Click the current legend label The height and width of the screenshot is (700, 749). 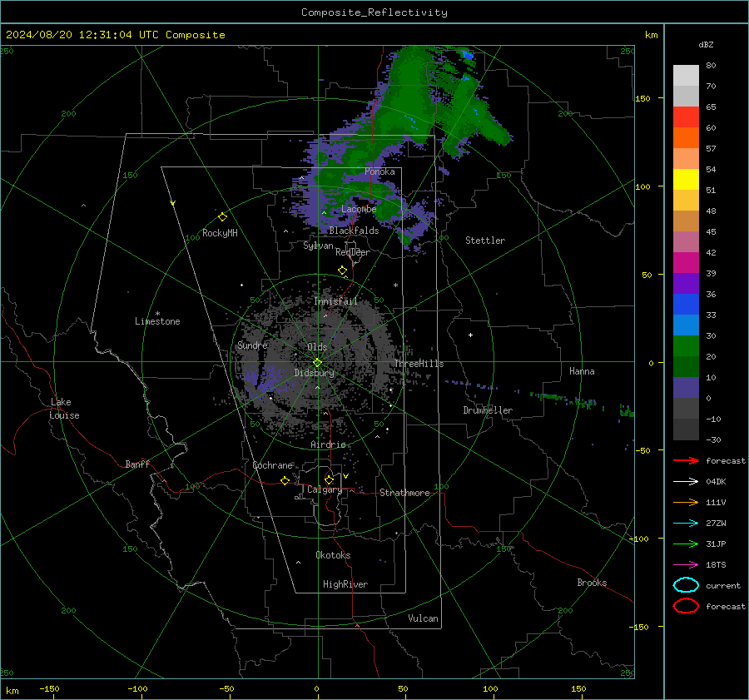[723, 585]
